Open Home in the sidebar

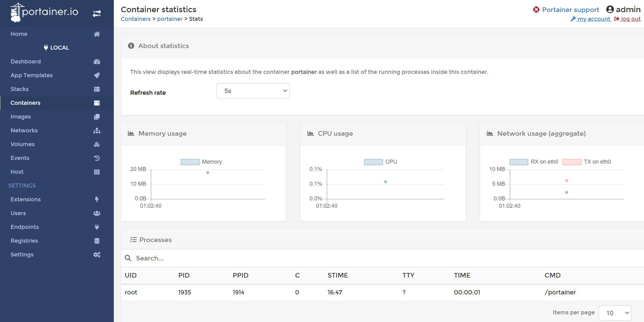tap(19, 34)
